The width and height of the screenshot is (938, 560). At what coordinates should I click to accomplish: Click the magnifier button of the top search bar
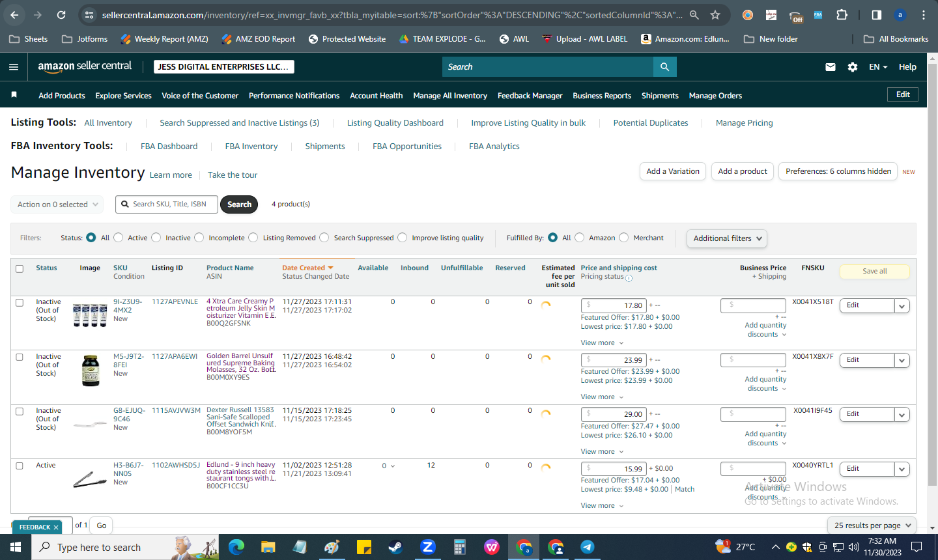tap(664, 67)
